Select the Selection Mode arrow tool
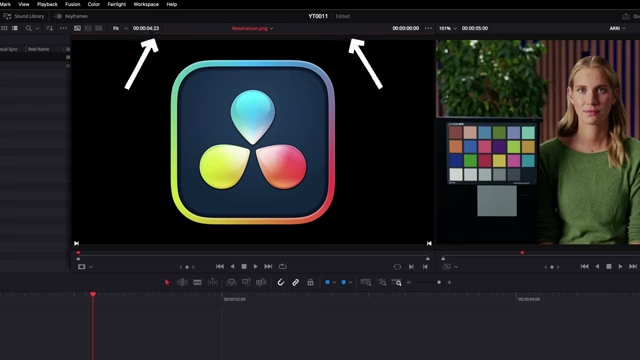 167,282
